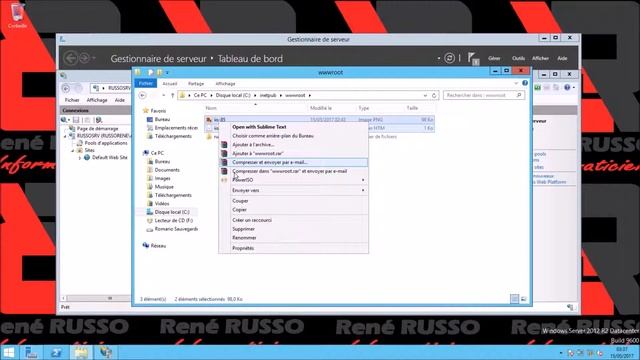Expand Envoyer vers submenu

[x=294, y=191]
